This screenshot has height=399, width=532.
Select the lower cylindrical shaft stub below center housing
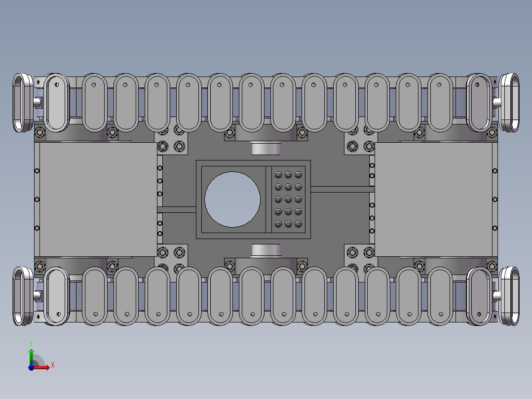(x=266, y=250)
